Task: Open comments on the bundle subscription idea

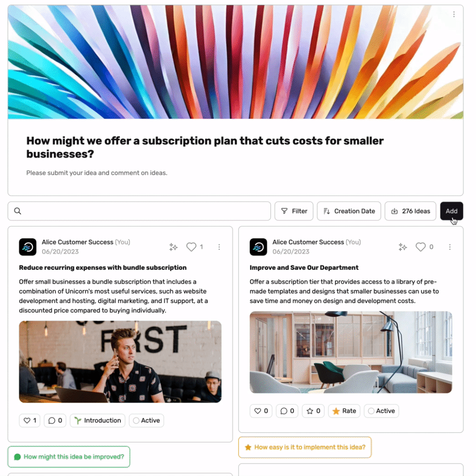Action: tap(55, 420)
